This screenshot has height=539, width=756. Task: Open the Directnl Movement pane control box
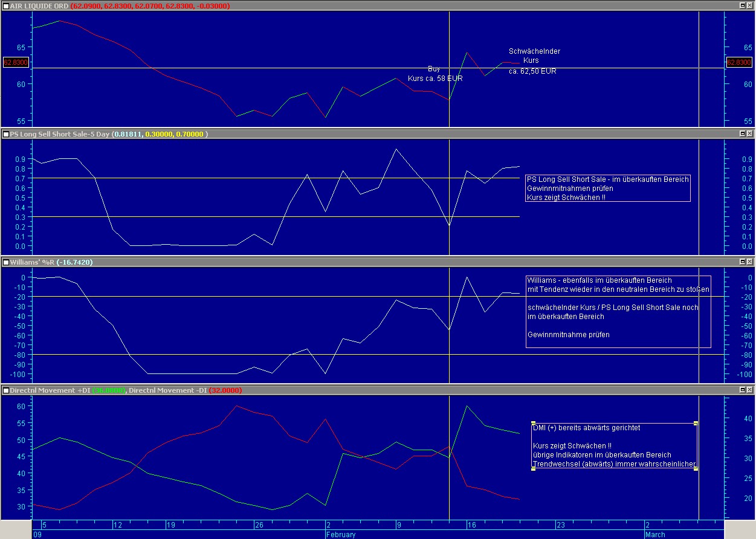coord(5,390)
